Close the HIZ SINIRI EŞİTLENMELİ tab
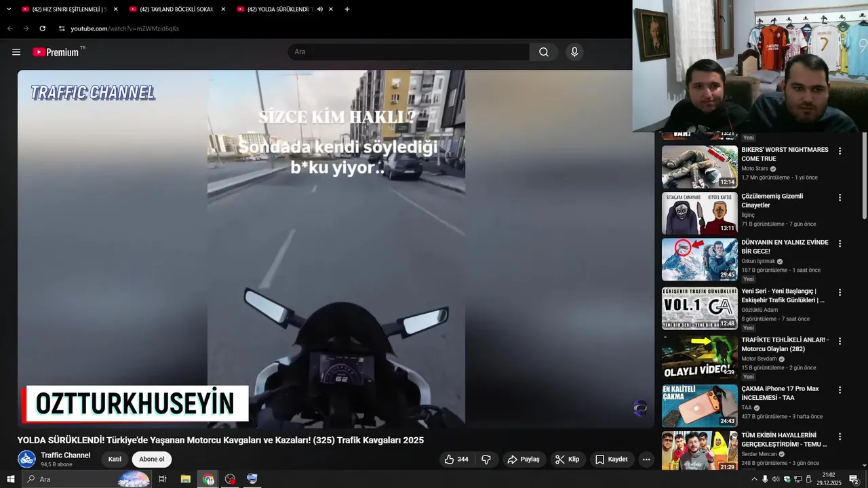The width and height of the screenshot is (868, 488). pos(115,9)
